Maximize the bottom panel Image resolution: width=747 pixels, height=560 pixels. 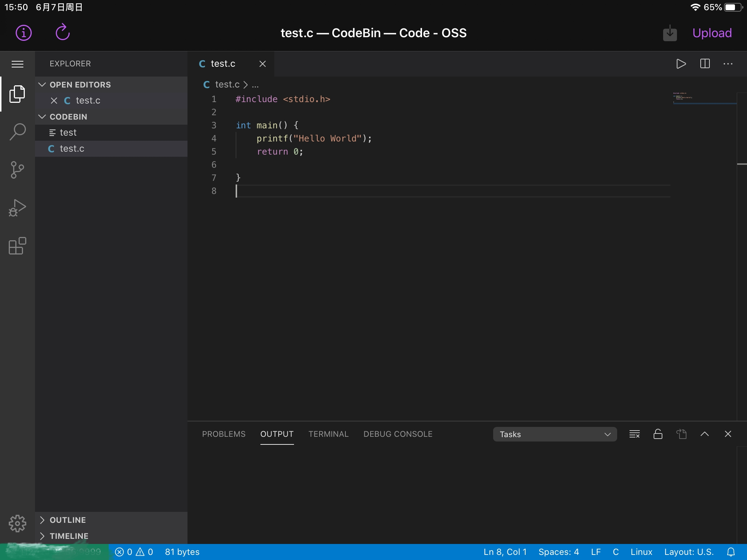(705, 434)
